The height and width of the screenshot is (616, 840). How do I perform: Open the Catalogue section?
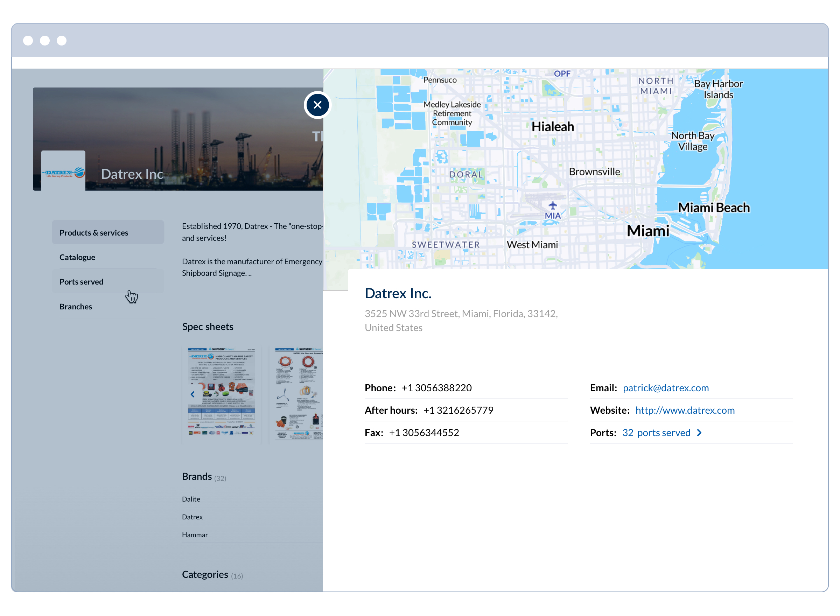click(x=77, y=257)
